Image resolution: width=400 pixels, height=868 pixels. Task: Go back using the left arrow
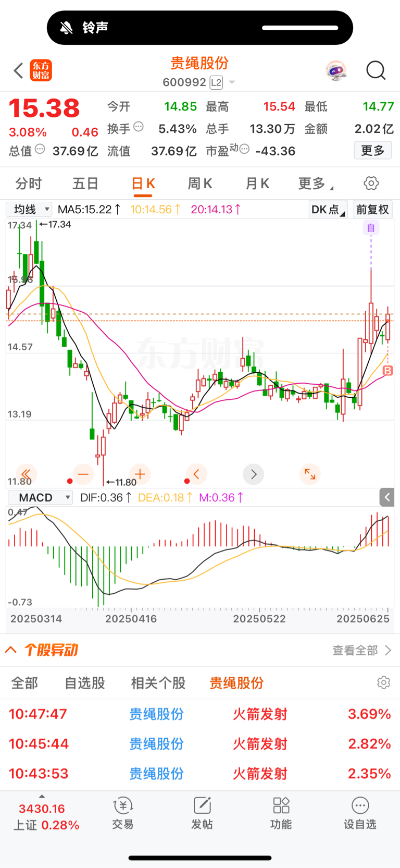click(19, 70)
